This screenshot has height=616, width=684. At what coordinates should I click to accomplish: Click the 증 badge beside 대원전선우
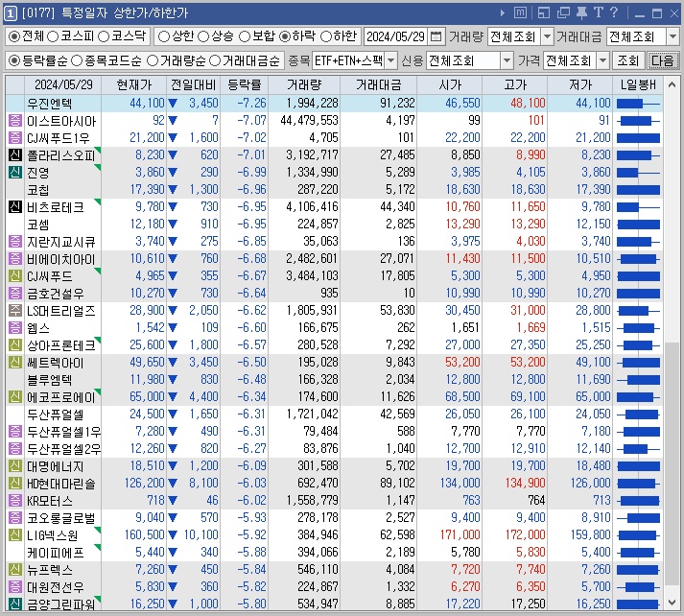pyautogui.click(x=14, y=587)
